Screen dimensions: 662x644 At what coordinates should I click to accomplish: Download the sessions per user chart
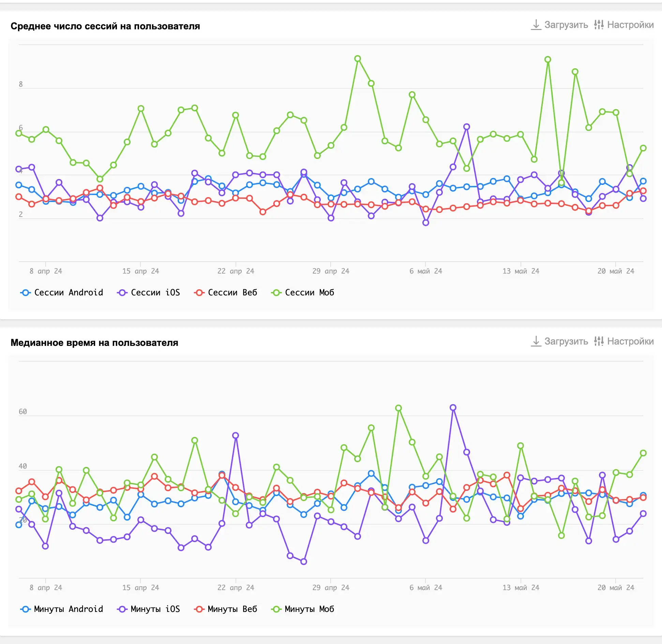coord(559,25)
